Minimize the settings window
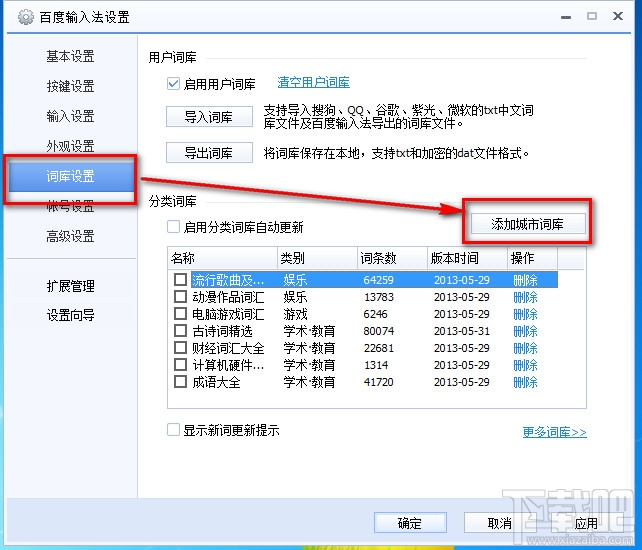Screen dimensions: 642x550 [x=566, y=17]
